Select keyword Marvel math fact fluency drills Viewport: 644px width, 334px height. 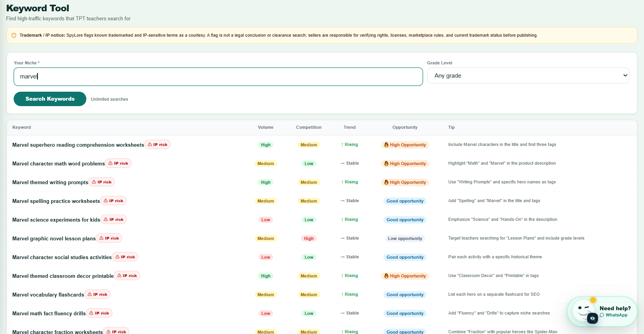coord(49,314)
